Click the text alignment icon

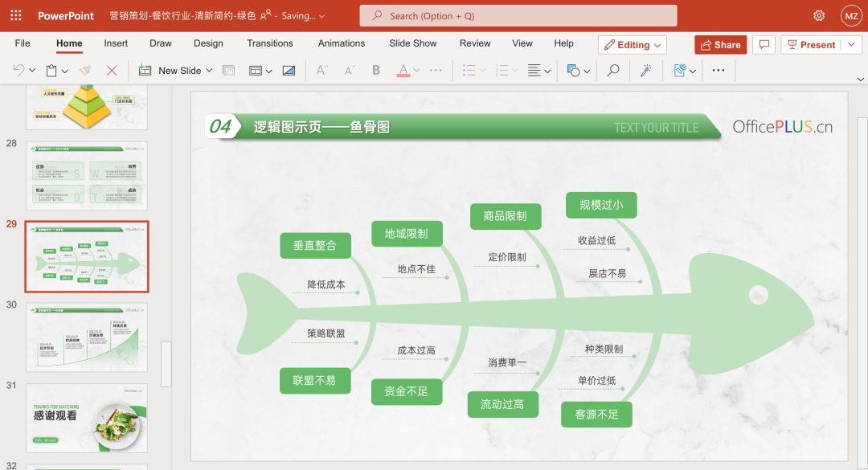tap(534, 71)
